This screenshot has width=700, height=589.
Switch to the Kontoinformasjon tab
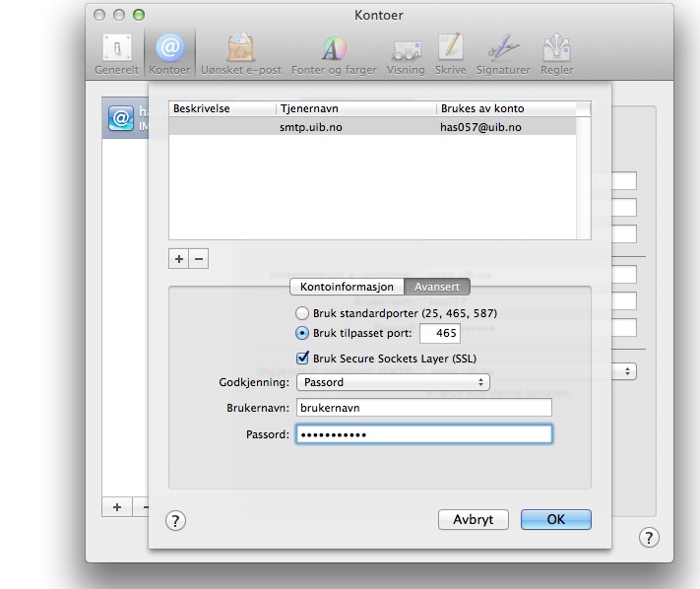[347, 287]
